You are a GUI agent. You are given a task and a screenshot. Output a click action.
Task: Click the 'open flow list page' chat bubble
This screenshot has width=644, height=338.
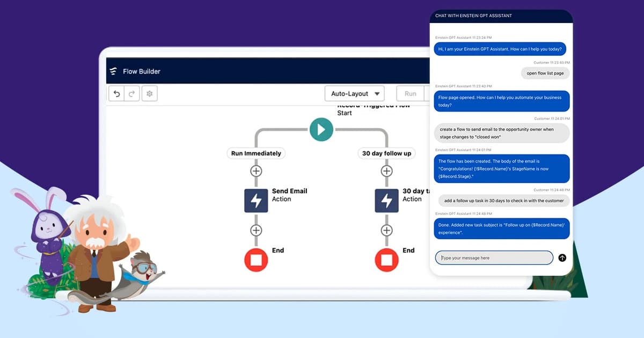point(545,74)
